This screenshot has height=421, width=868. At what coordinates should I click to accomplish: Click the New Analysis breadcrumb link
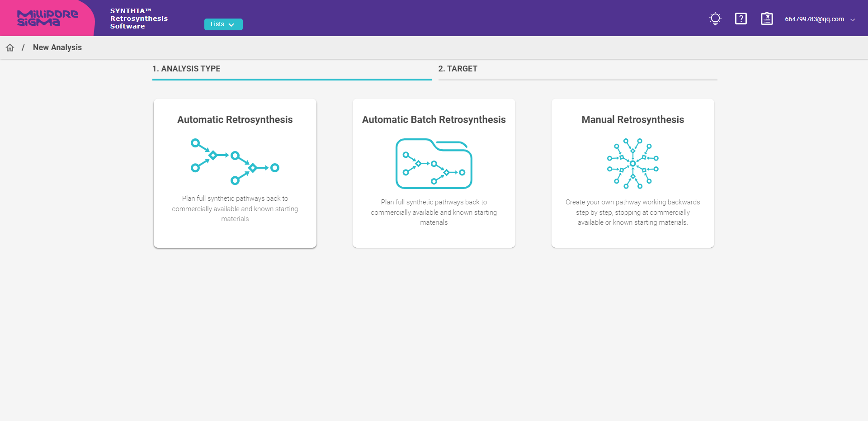tap(57, 47)
